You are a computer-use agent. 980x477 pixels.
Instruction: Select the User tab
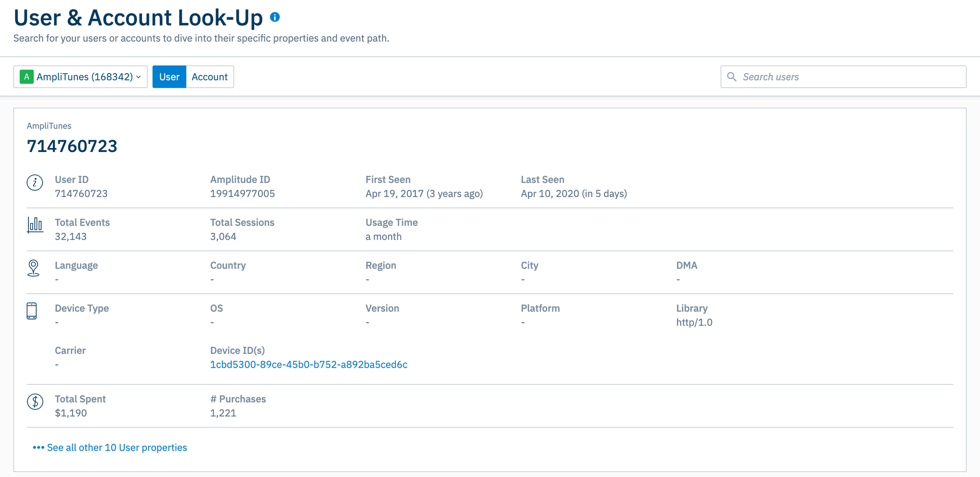(169, 76)
